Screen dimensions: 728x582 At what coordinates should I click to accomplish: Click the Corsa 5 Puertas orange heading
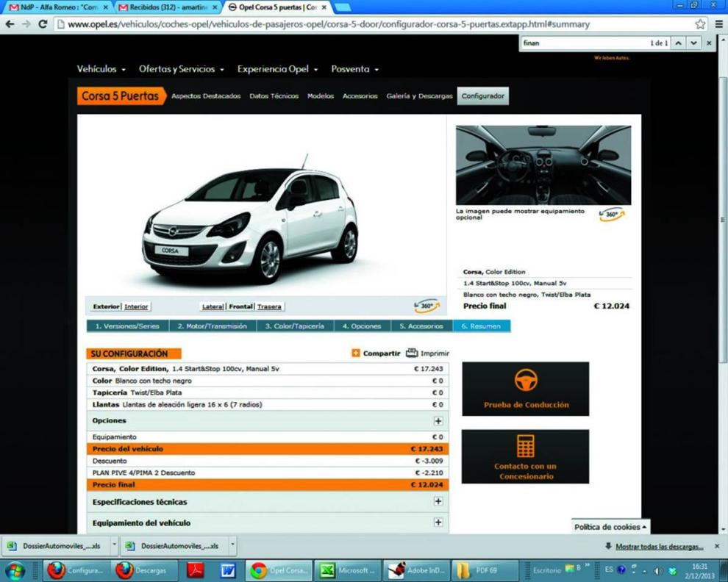click(121, 96)
